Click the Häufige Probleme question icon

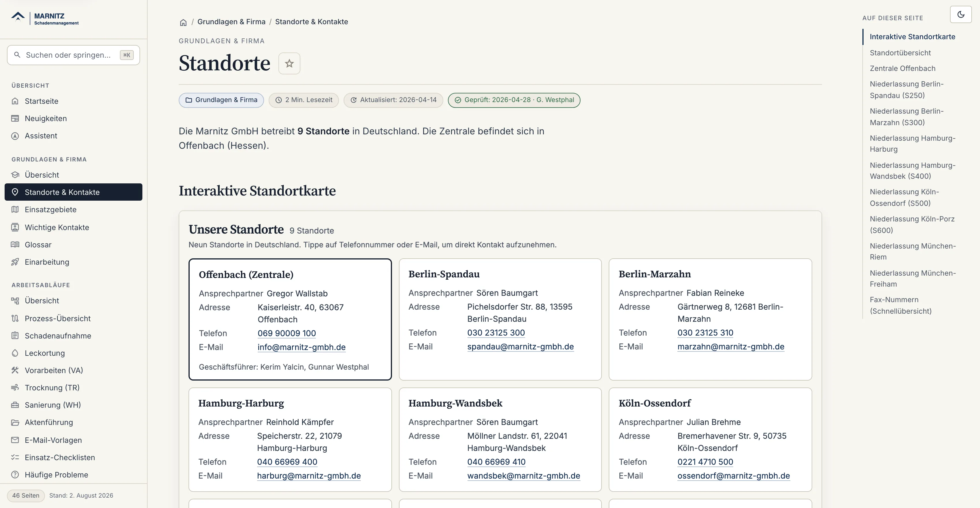pyautogui.click(x=15, y=475)
